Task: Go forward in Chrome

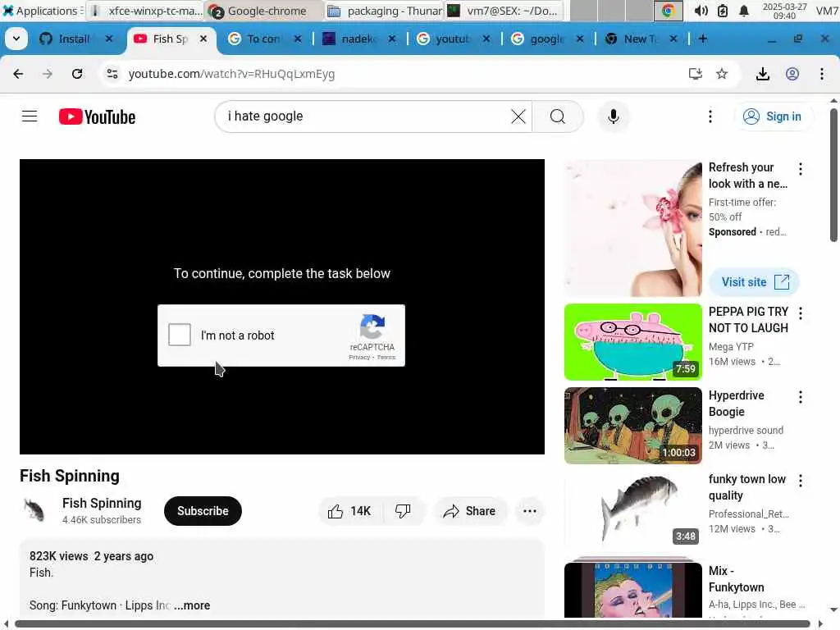Action: pos(48,74)
